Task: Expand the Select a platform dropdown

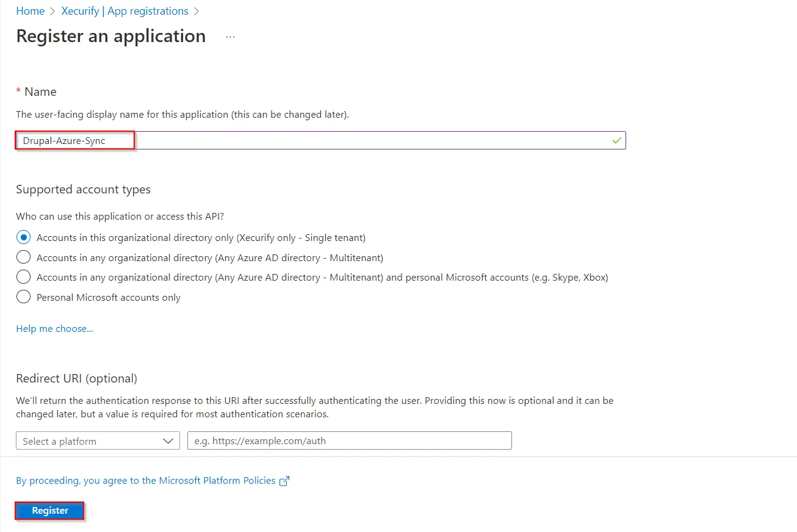Action: pyautogui.click(x=98, y=441)
